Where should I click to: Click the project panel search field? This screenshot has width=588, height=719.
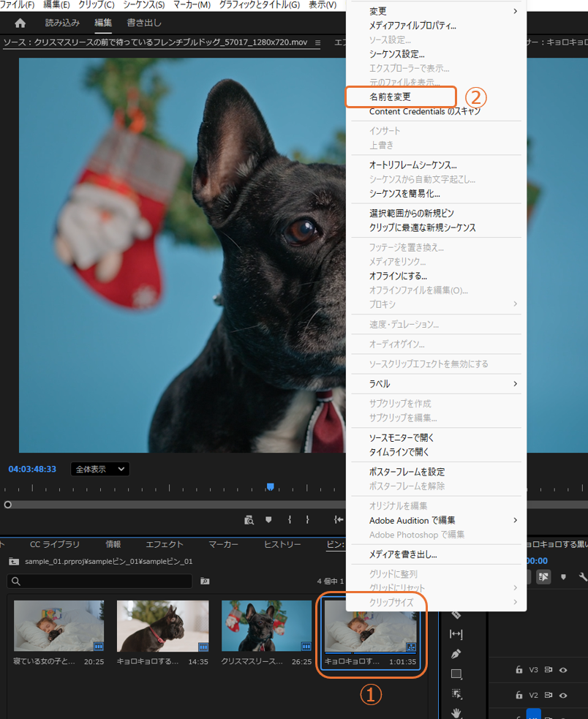click(x=99, y=581)
